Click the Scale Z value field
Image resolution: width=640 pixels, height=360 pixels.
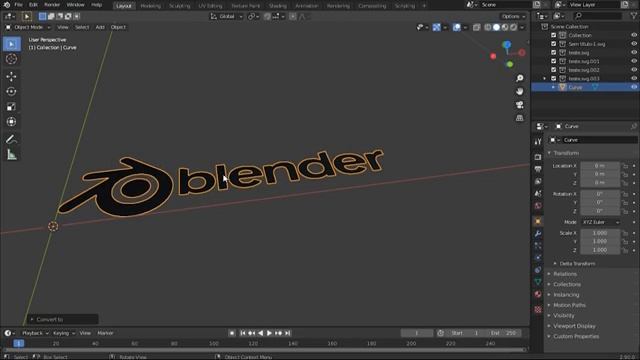[x=600, y=250]
